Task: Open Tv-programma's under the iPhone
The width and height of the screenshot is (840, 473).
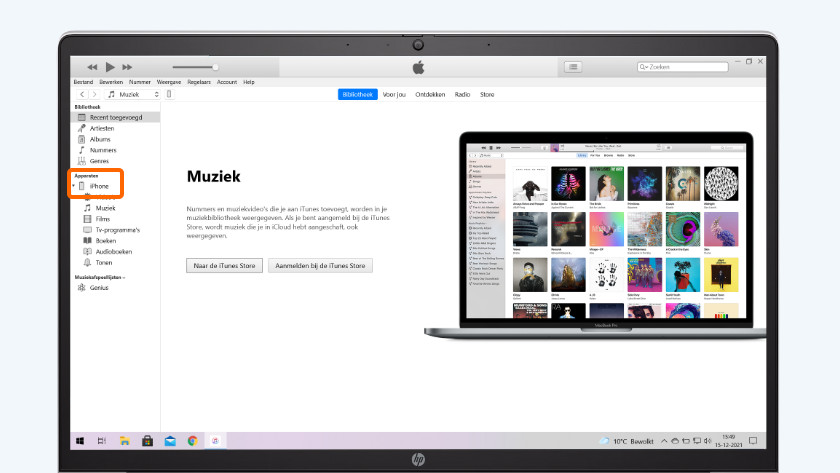Action: click(x=117, y=230)
